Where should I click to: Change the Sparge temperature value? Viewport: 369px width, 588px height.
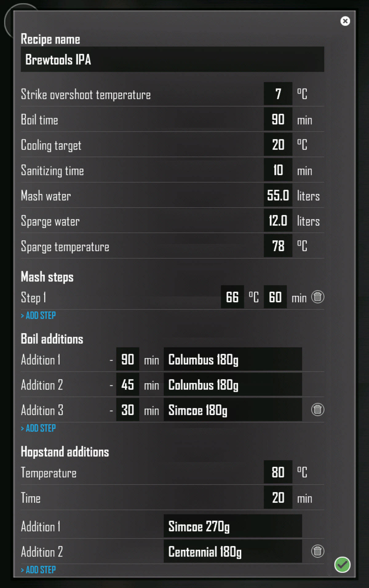click(x=278, y=246)
